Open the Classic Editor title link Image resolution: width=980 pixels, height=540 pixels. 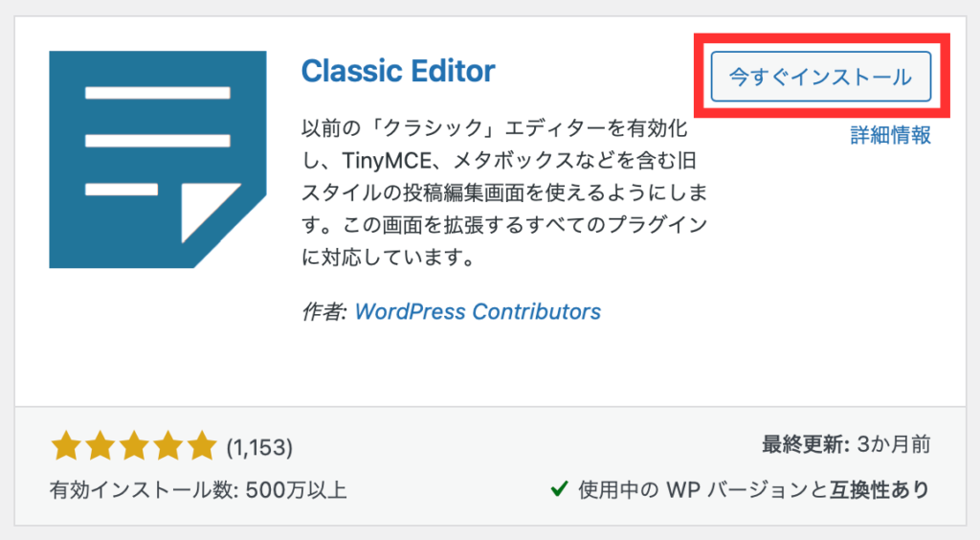point(398,71)
